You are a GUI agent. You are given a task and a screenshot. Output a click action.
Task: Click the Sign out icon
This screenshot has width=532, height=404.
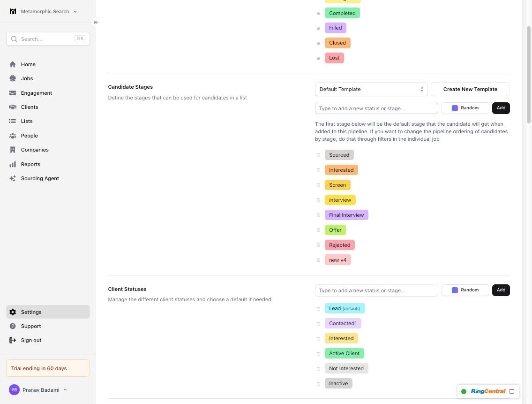click(x=13, y=340)
